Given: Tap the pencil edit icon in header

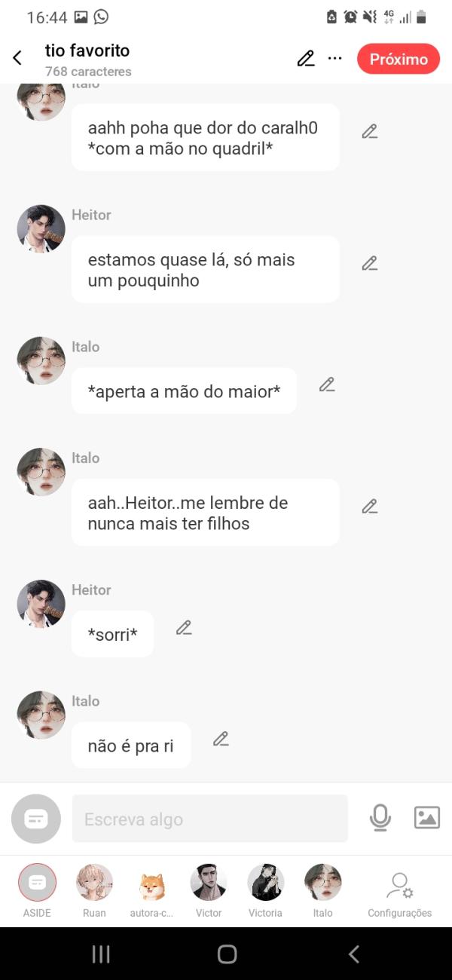Looking at the screenshot, I should [x=305, y=59].
